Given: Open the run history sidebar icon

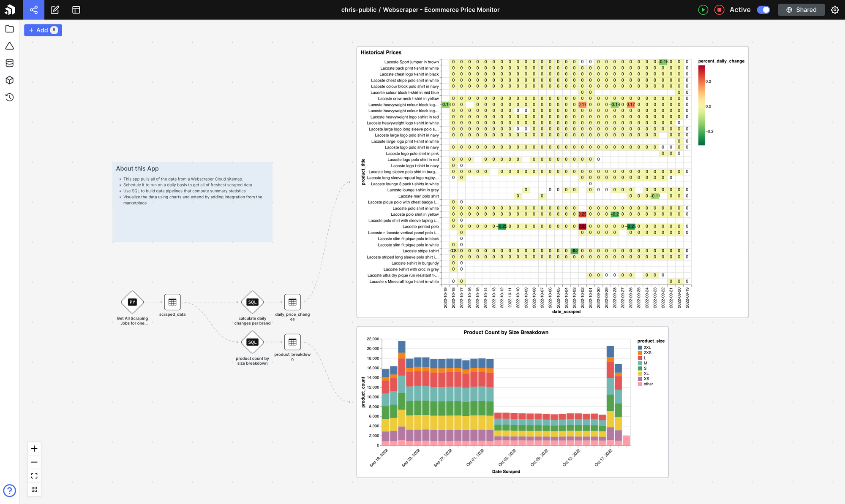Looking at the screenshot, I should [x=10, y=98].
